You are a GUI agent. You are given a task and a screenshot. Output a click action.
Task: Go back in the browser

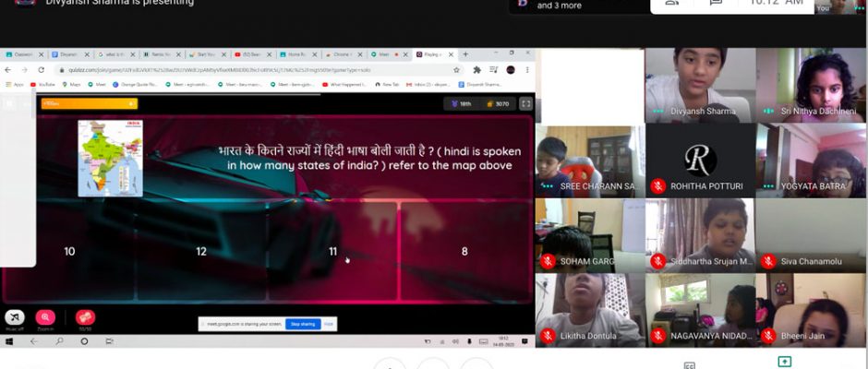tap(7, 70)
